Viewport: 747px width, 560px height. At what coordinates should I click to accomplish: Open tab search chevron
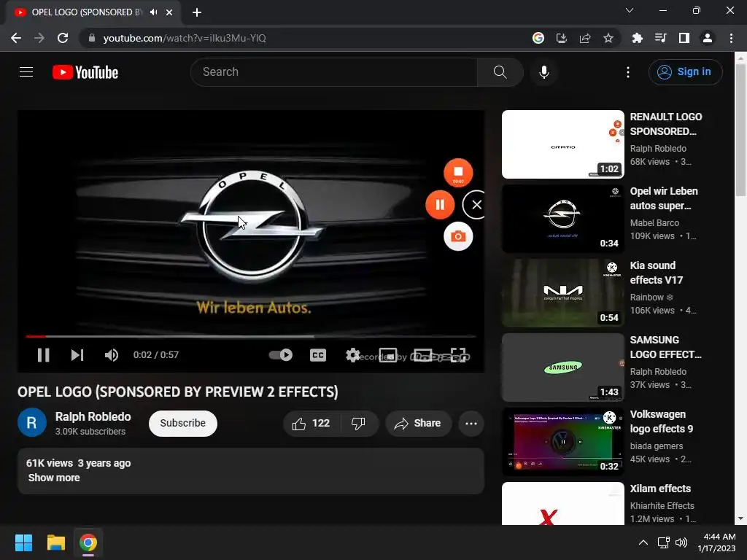click(x=629, y=10)
